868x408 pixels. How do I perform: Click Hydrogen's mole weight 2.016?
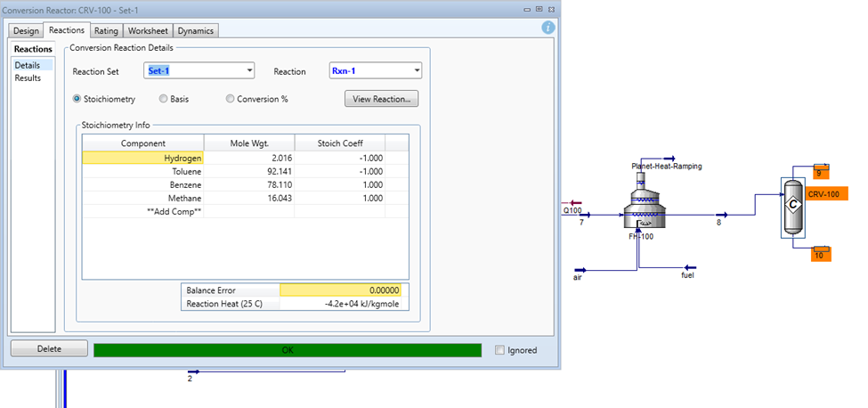249,158
